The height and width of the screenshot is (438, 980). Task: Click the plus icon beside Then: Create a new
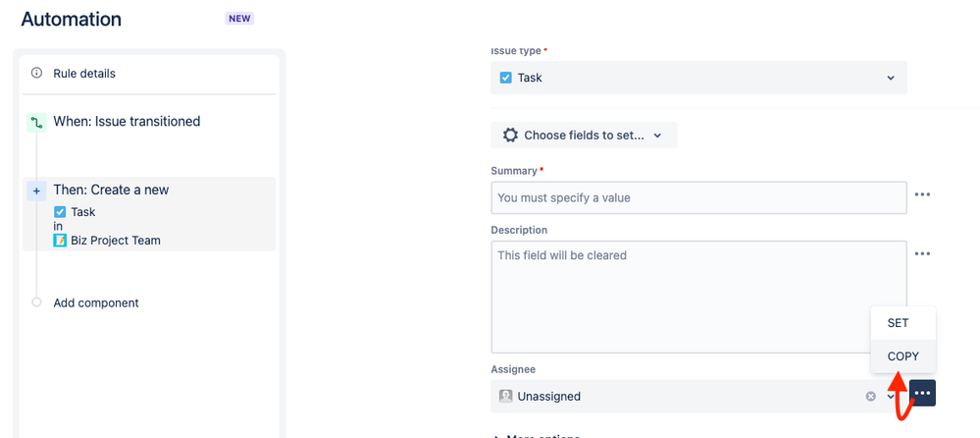[x=37, y=191]
